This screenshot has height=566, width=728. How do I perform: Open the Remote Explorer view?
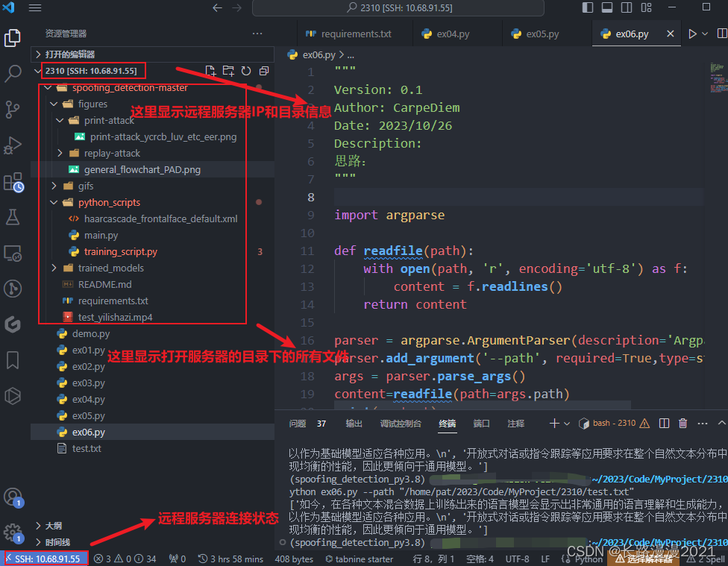pos(13,253)
